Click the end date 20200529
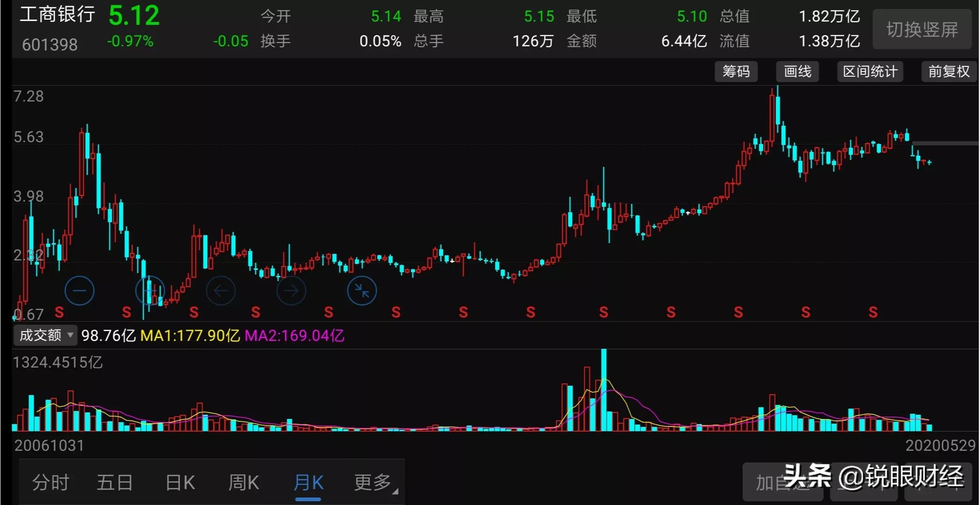Viewport: 980px width, 505px height. 941,445
